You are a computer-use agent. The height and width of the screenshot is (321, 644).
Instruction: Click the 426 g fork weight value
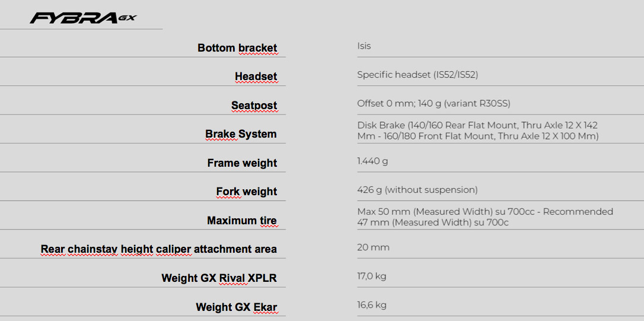pos(417,190)
